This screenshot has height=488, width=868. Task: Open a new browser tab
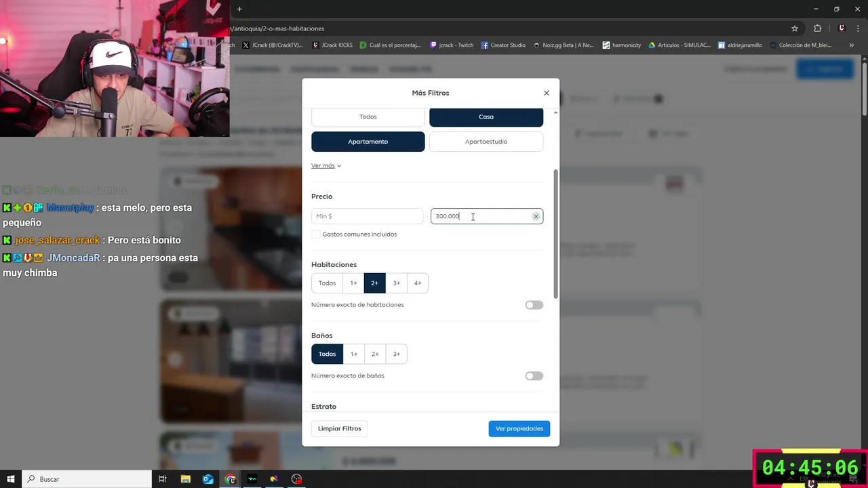click(x=239, y=9)
